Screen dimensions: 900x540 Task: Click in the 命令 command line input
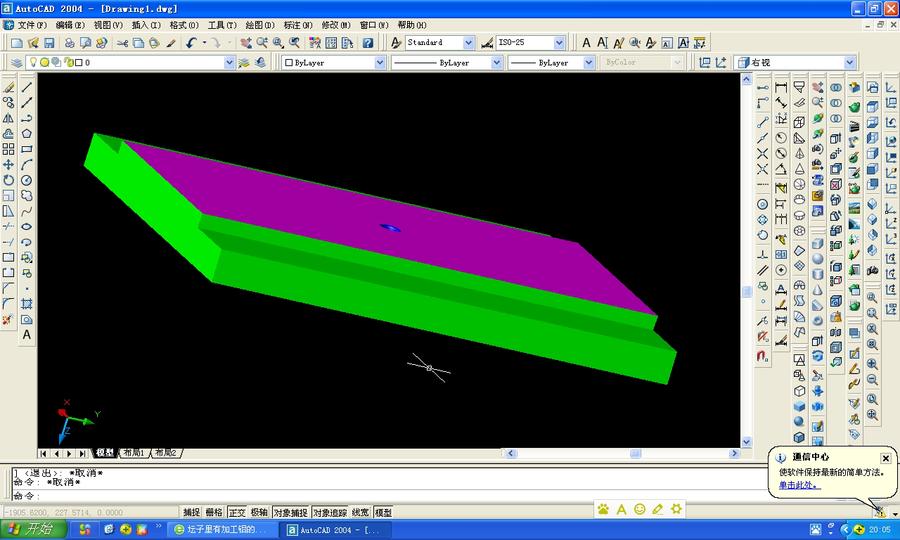click(x=390, y=496)
